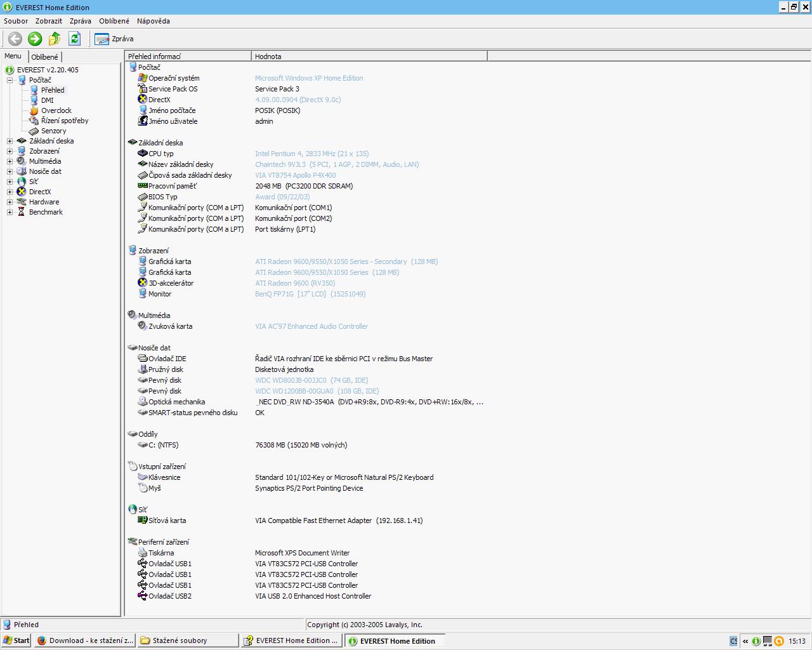Viewport: 812px width, 650px height.
Task: Expand the Benchmark tree node
Action: [x=10, y=212]
